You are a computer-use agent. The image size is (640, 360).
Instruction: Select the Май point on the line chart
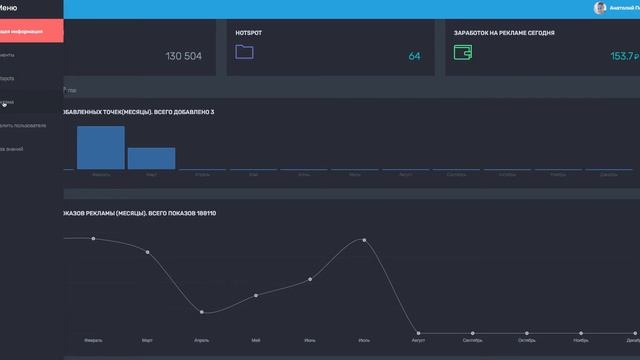click(256, 296)
